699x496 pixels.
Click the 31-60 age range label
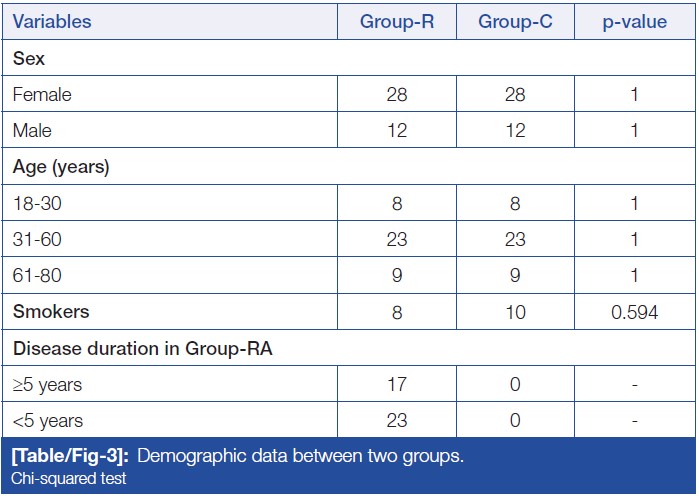[36, 239]
